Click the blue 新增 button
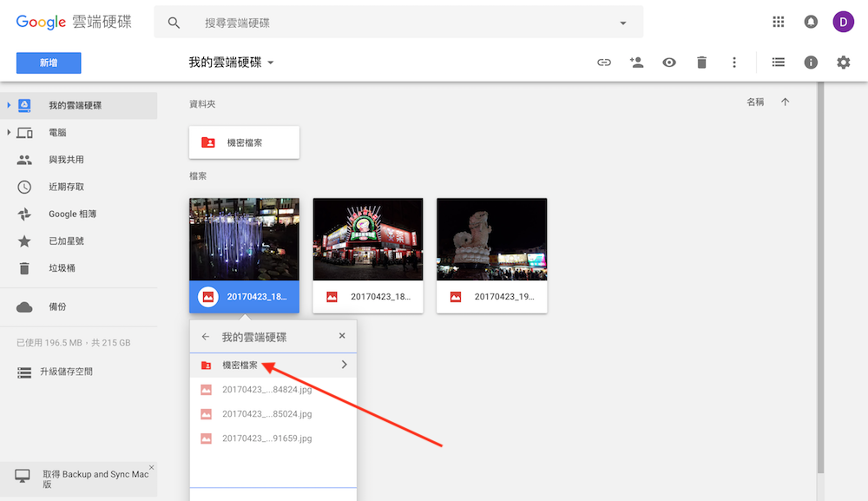The image size is (868, 501). pyautogui.click(x=49, y=63)
